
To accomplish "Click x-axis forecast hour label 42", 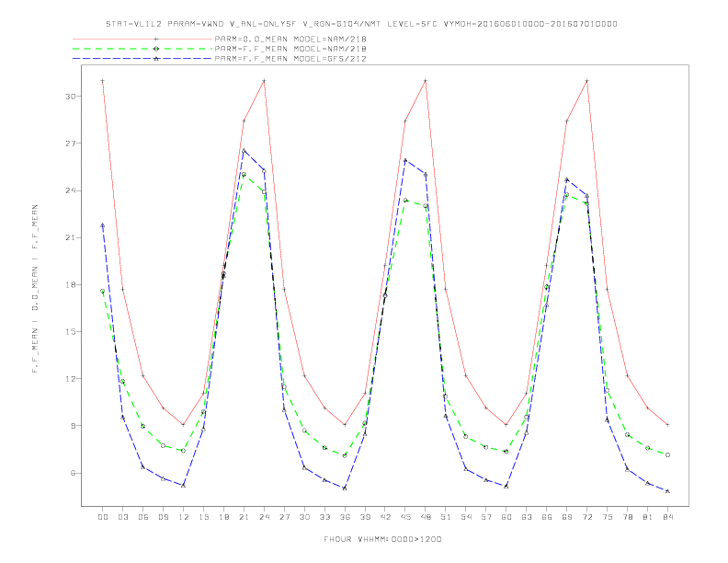I will (x=385, y=517).
